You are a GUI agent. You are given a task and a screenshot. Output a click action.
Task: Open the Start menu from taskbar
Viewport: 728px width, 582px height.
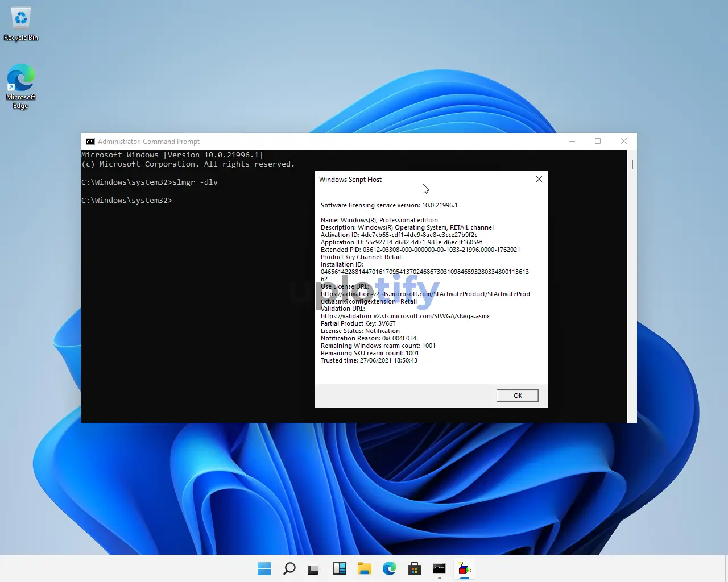(264, 568)
